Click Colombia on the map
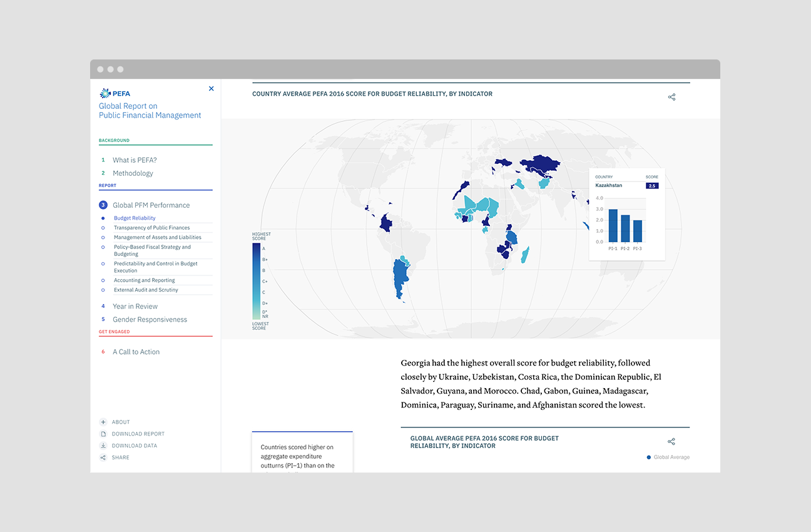 point(387,223)
